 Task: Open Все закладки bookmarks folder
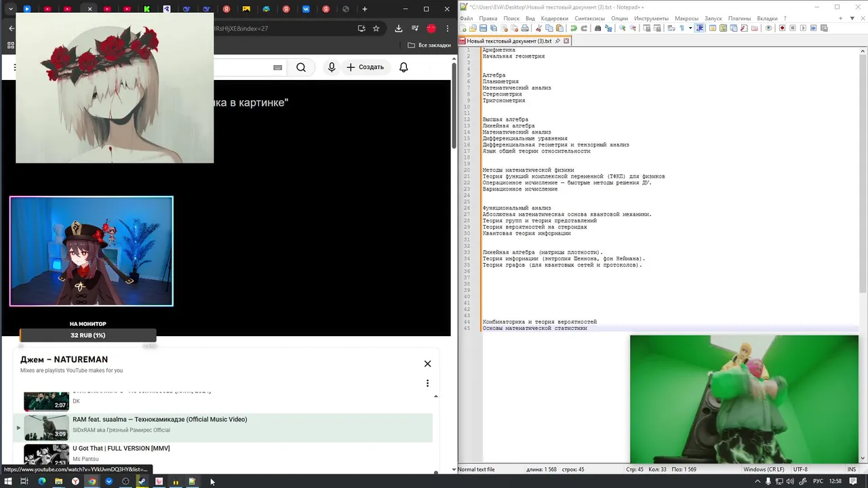[x=429, y=45]
